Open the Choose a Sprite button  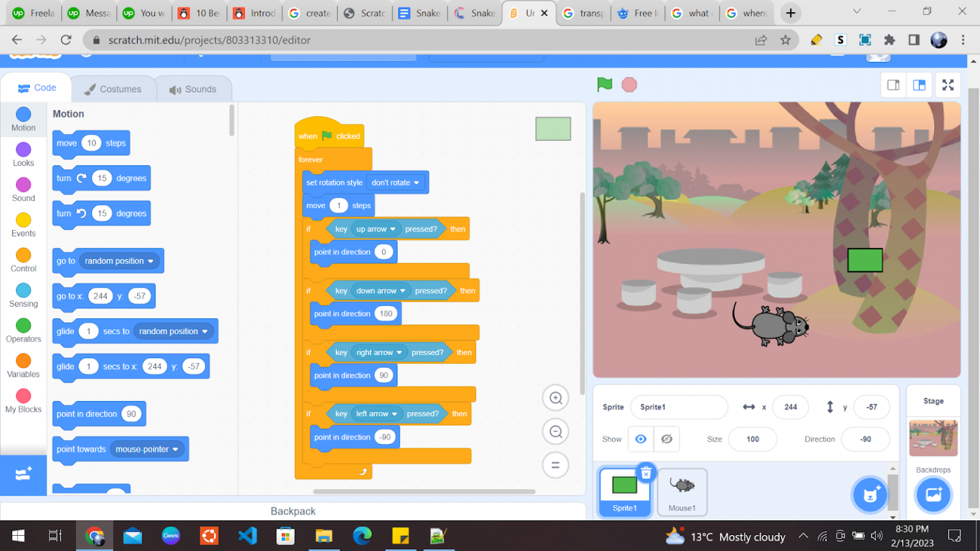pyautogui.click(x=870, y=495)
